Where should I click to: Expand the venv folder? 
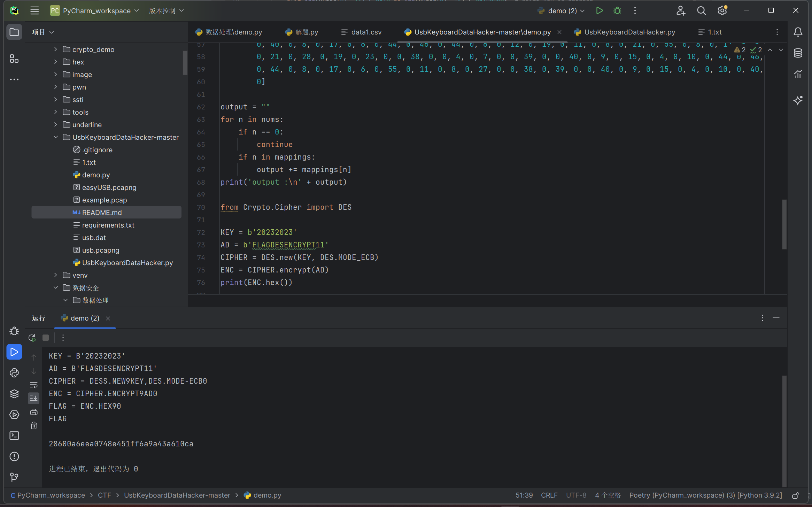click(55, 275)
